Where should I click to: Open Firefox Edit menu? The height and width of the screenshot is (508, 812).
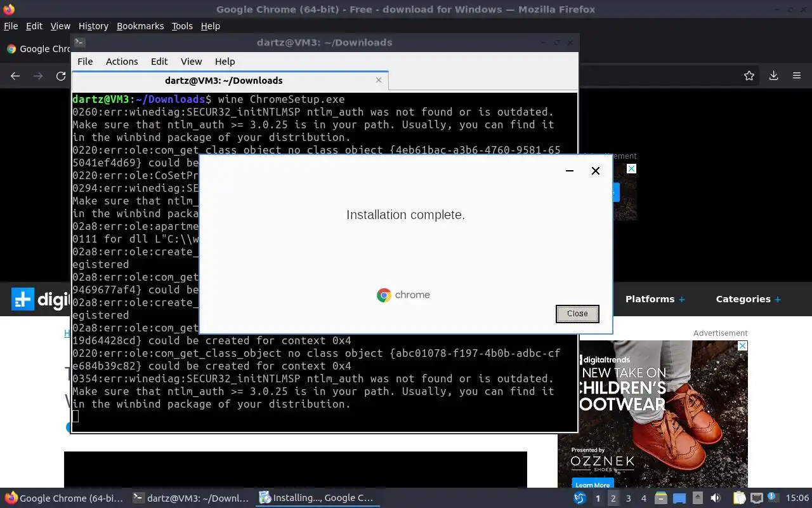pyautogui.click(x=34, y=26)
